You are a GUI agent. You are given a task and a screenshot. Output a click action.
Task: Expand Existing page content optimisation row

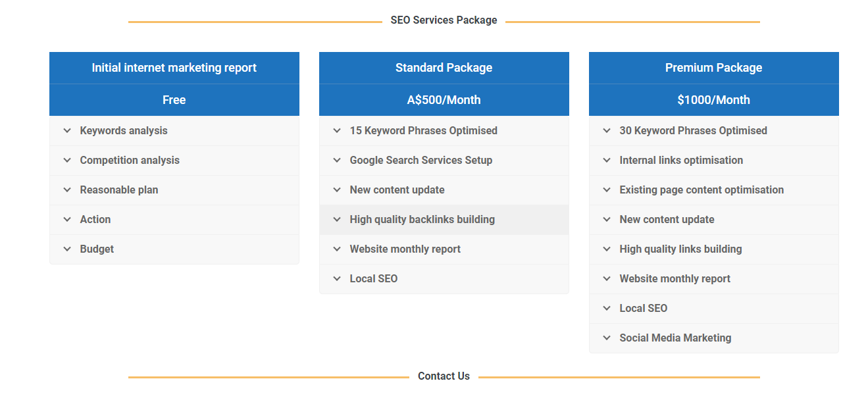[x=702, y=190]
